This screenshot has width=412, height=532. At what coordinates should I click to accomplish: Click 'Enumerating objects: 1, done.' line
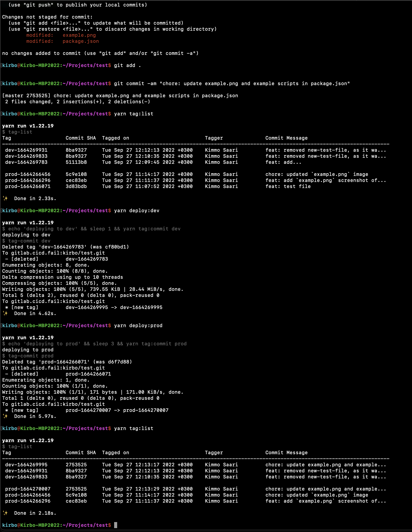[46, 380]
